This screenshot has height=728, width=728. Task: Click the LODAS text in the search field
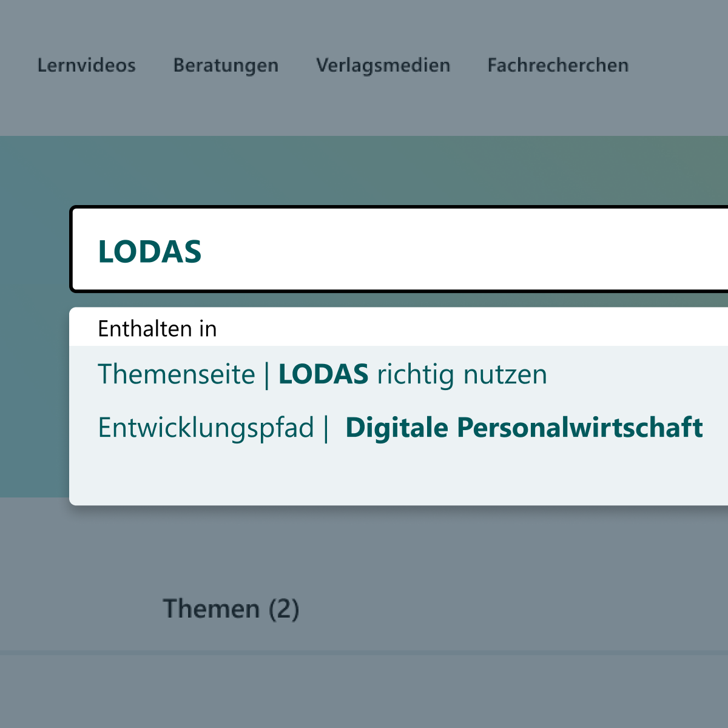(149, 252)
